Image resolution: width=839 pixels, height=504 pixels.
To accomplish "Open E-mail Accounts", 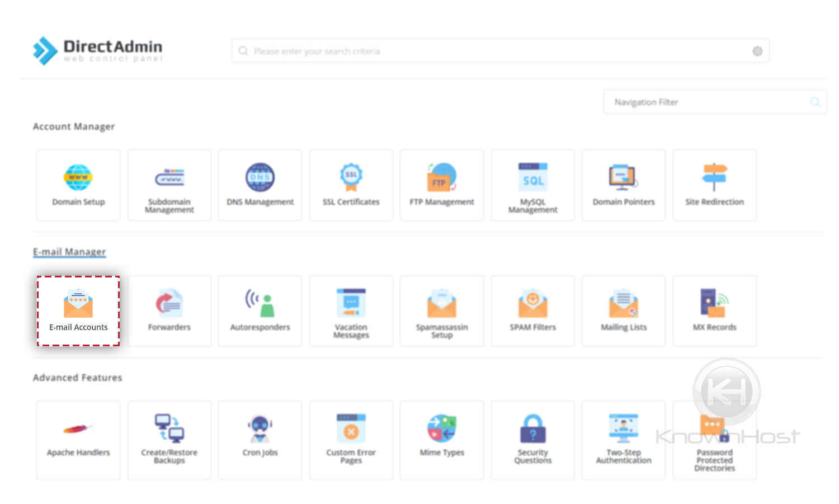I will pos(78,310).
